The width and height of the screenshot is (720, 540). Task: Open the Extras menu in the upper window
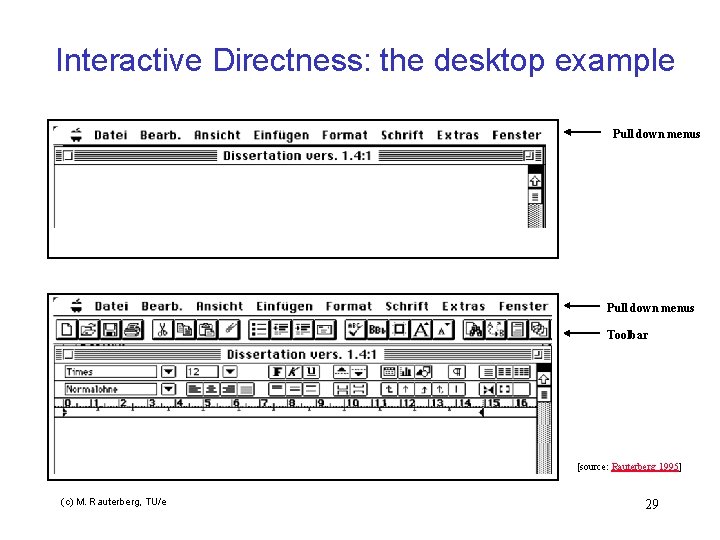click(x=458, y=135)
